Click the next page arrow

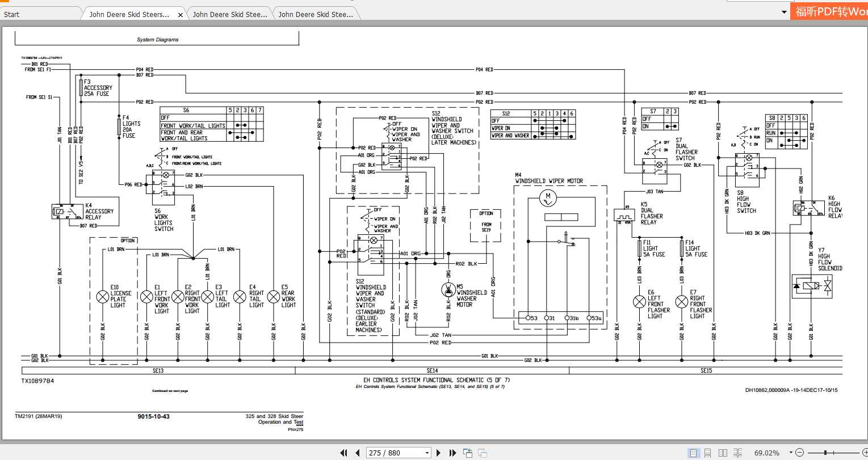point(438,453)
